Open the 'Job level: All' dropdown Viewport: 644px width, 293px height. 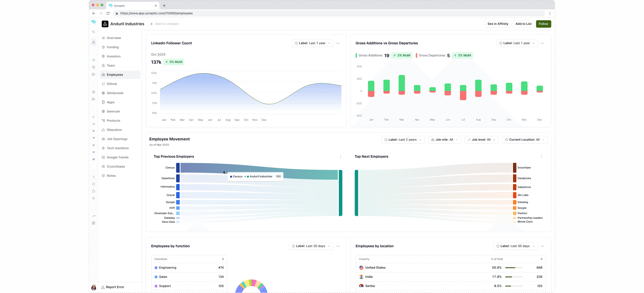[482, 140]
